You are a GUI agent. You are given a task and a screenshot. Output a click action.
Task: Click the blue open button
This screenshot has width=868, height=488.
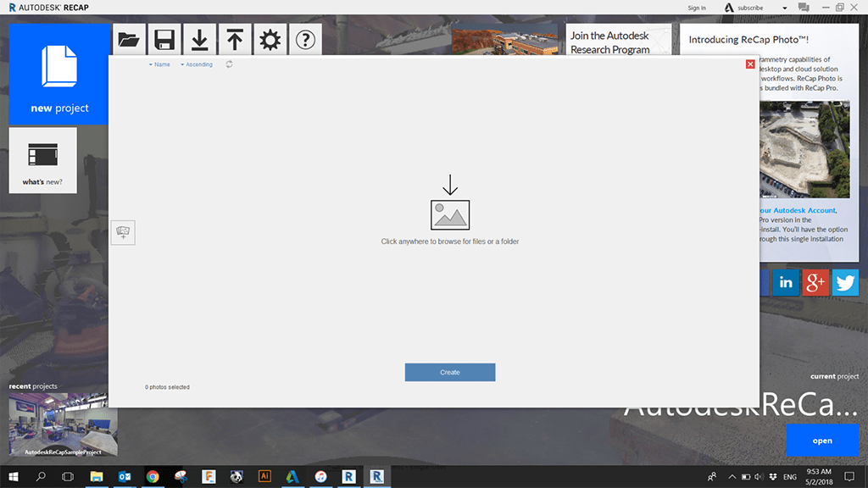click(x=822, y=441)
